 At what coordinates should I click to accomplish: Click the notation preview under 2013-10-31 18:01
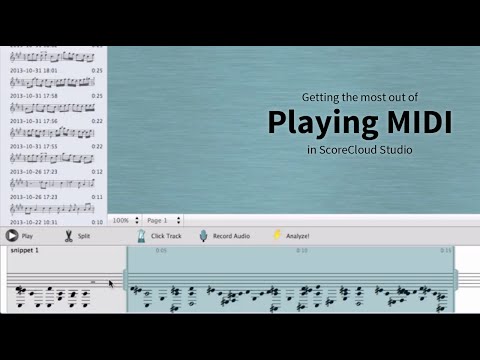52,82
